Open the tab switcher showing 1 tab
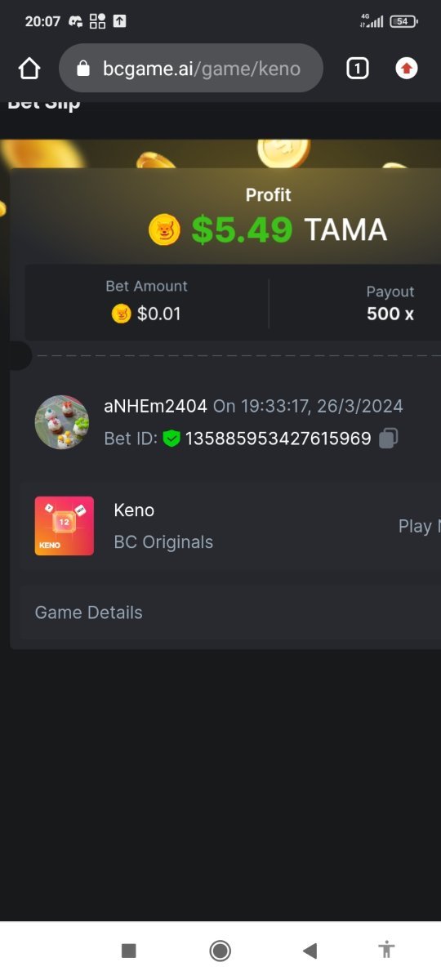 (357, 69)
